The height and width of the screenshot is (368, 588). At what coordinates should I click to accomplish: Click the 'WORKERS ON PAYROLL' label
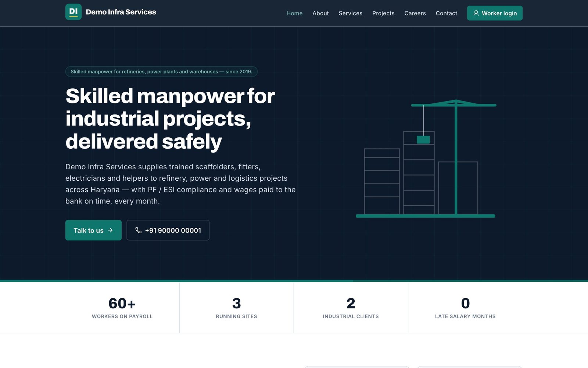tap(122, 316)
